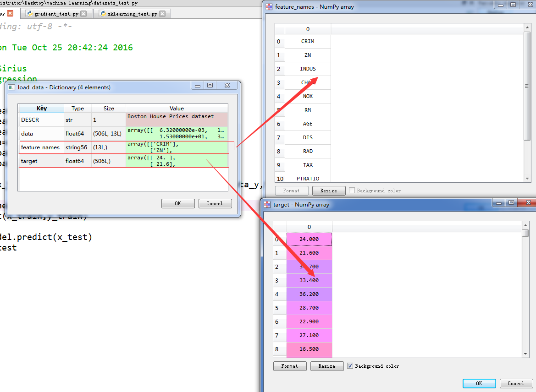536x392 pixels.
Task: Click the feature_names scrollbar down arrow
Action: click(x=527, y=179)
